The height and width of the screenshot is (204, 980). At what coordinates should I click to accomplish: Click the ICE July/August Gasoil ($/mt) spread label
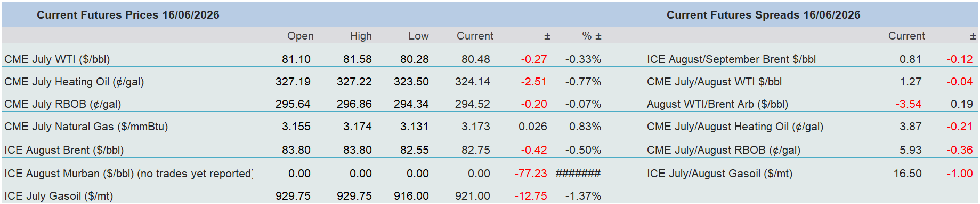(719, 174)
